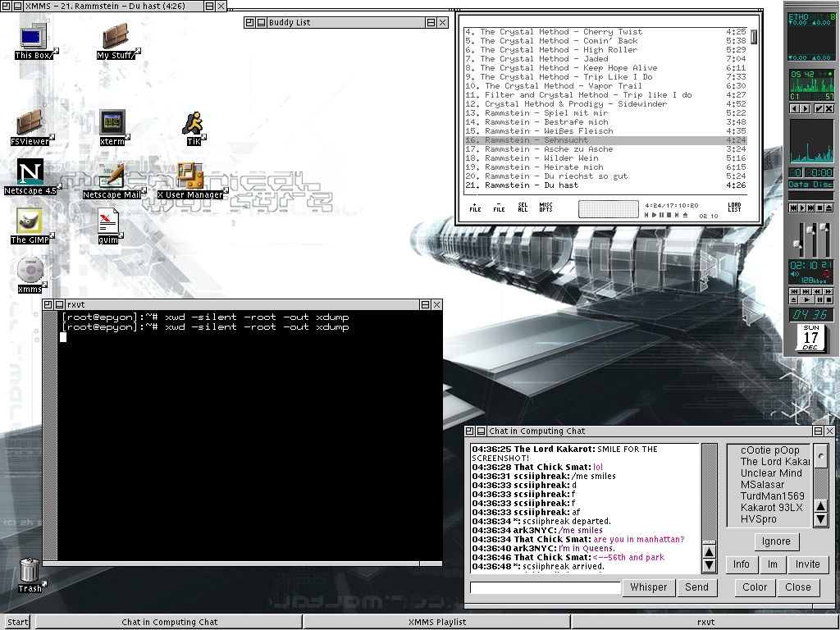840x630 pixels.
Task: Select track 12 Crystal Method & Prodigy - Sidewinder
Action: tap(605, 104)
